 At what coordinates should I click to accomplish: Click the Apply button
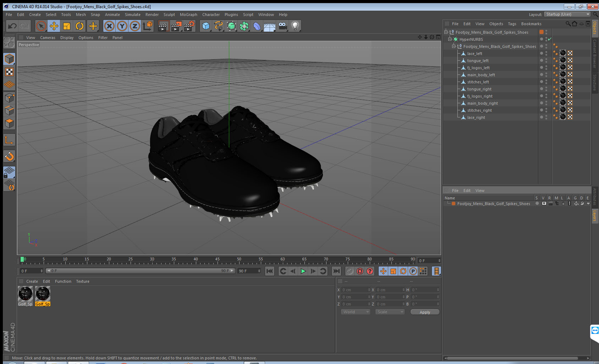(x=425, y=312)
